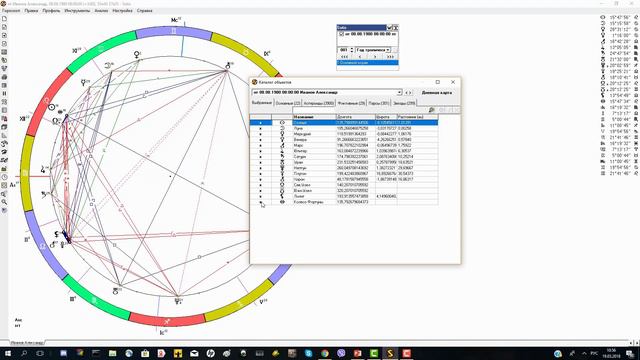Image resolution: width=640 pixels, height=360 pixels.
Task: Switch to the Парсы tab
Action: (x=379, y=103)
